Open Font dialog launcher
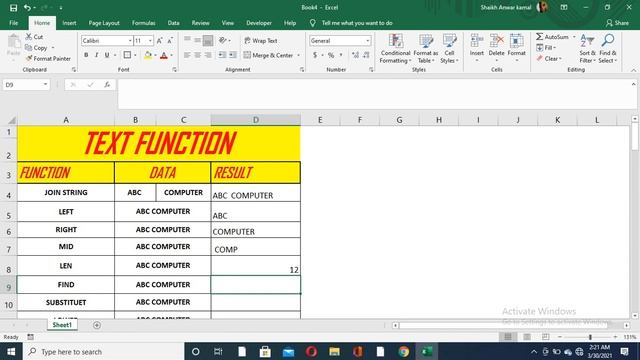Image resolution: width=640 pixels, height=360 pixels. click(x=175, y=70)
